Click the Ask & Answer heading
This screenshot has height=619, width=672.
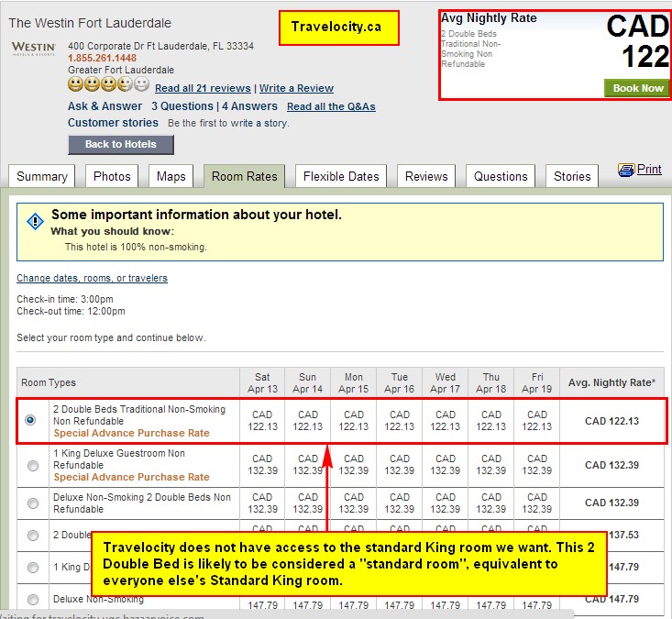[x=105, y=106]
